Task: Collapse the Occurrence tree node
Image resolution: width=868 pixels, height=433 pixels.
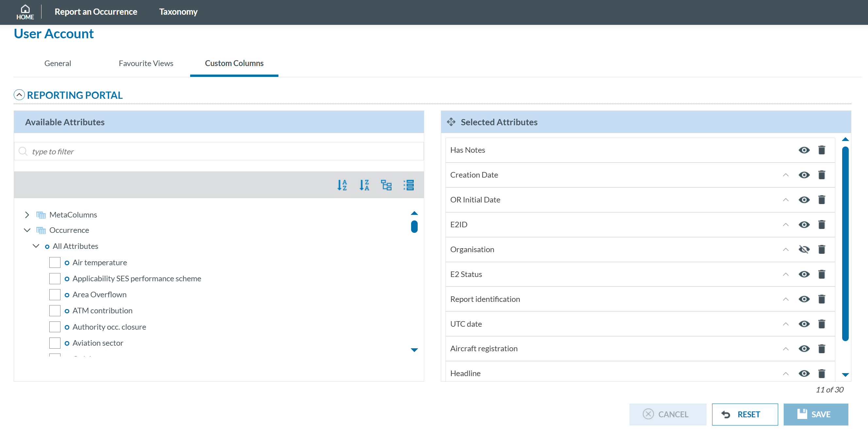Action: pyautogui.click(x=27, y=230)
